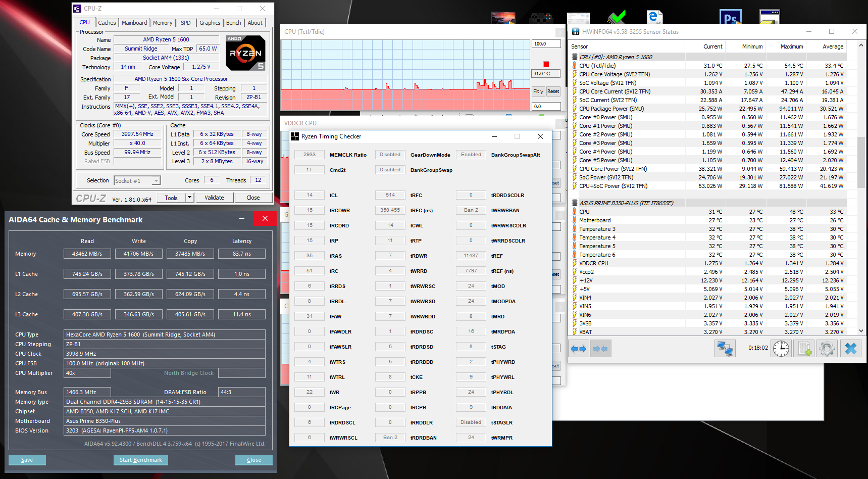Open HWiNFO sensor settings gear icon
Viewport: 868px width, 479px height.
pyautogui.click(x=827, y=349)
